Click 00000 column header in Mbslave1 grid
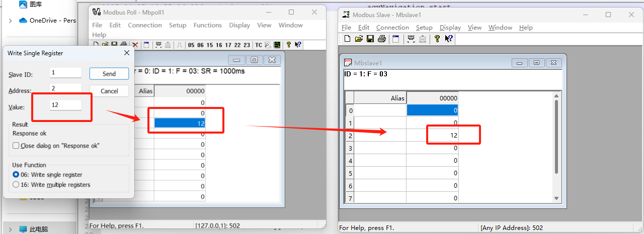644x234 pixels. pos(432,98)
